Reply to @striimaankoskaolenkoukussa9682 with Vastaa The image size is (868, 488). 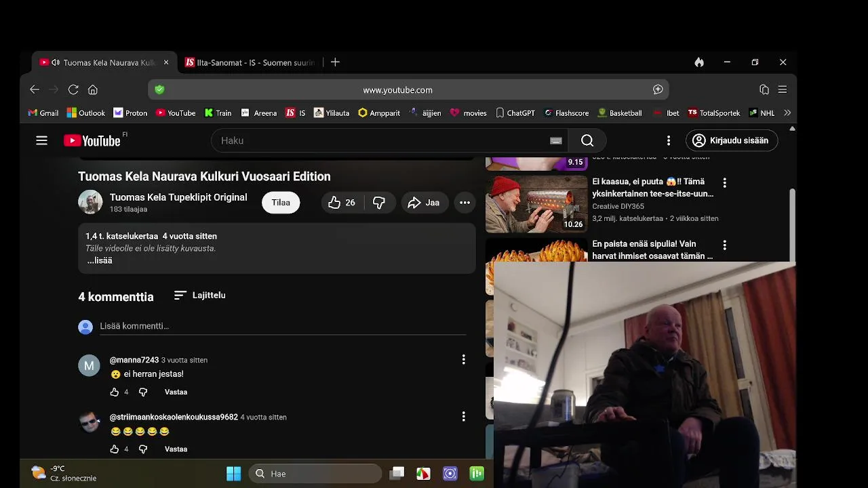tap(176, 449)
